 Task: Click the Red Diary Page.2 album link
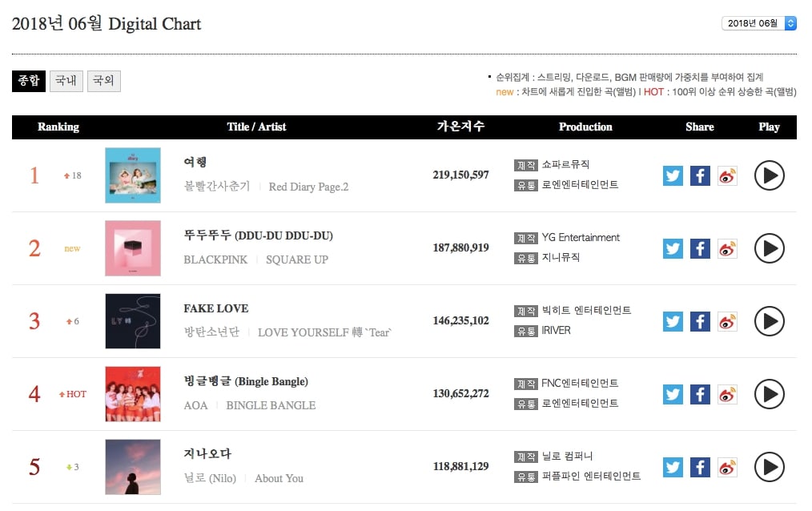point(308,187)
